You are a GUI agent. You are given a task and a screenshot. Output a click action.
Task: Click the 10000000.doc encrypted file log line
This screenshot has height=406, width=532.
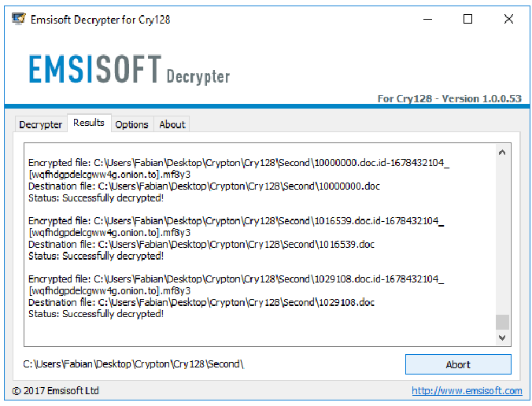[x=238, y=168]
